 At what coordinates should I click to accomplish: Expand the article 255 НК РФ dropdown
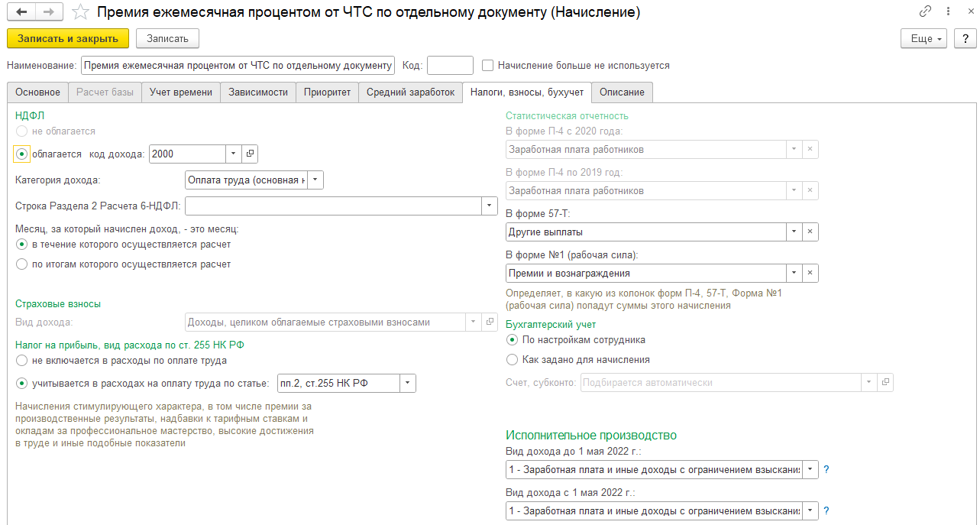[408, 383]
